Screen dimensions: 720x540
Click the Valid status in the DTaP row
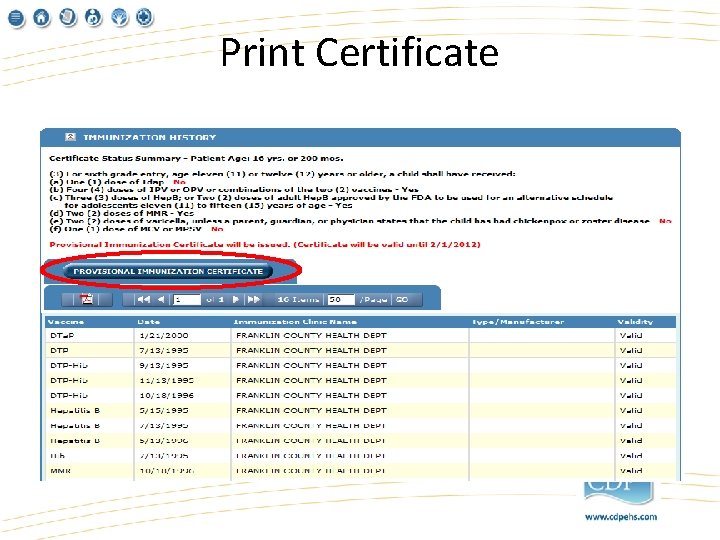(631, 335)
